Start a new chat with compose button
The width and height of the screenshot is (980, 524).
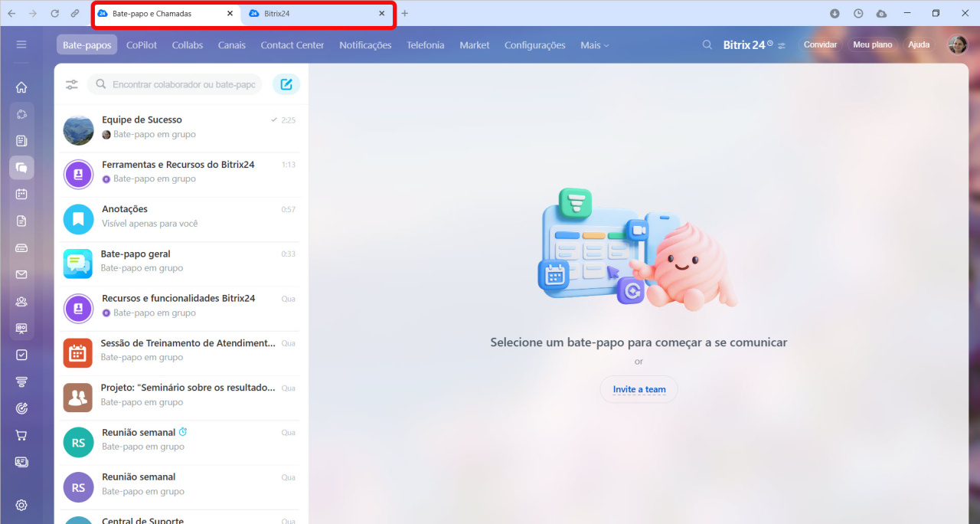click(x=286, y=84)
